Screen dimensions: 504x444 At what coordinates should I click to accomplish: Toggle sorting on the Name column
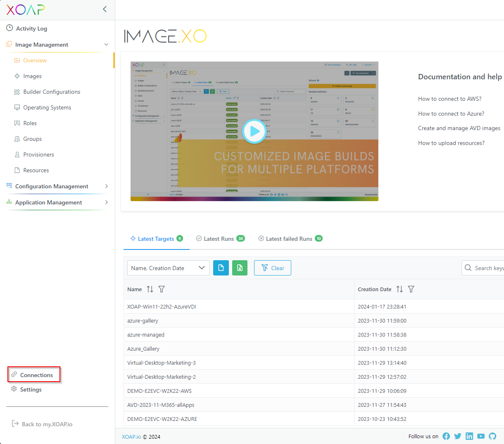pyautogui.click(x=150, y=289)
